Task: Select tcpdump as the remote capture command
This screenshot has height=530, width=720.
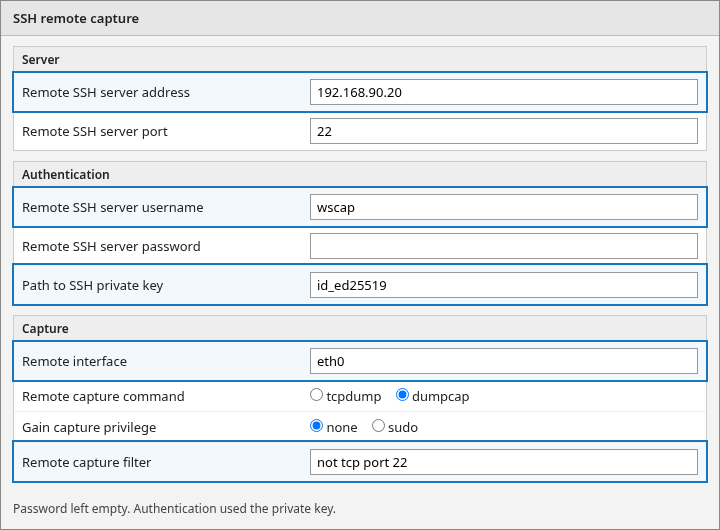Action: click(x=316, y=395)
